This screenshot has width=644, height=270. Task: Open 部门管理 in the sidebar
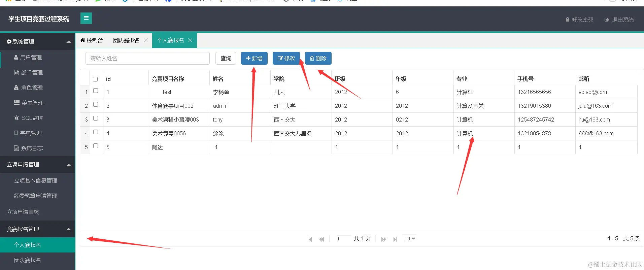tap(37, 73)
